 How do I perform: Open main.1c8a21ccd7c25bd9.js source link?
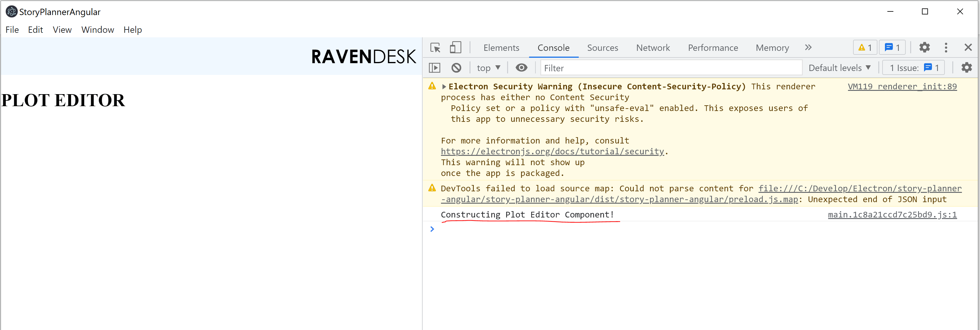click(892, 214)
